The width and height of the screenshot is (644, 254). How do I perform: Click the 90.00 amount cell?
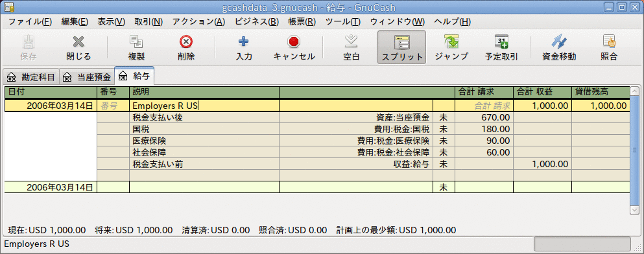pos(484,141)
